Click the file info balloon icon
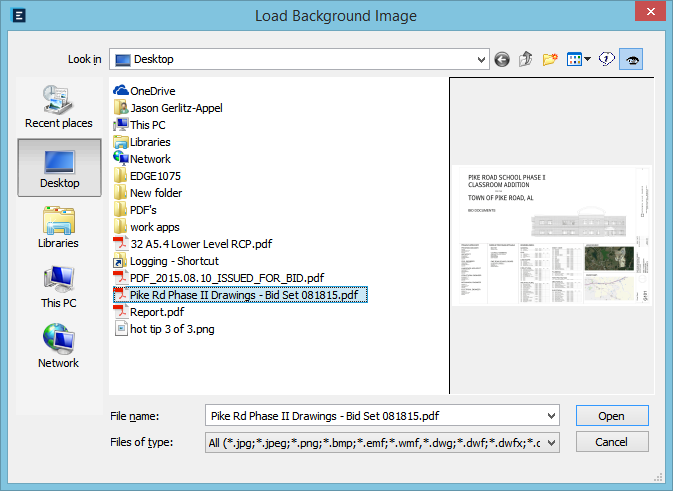 [605, 60]
